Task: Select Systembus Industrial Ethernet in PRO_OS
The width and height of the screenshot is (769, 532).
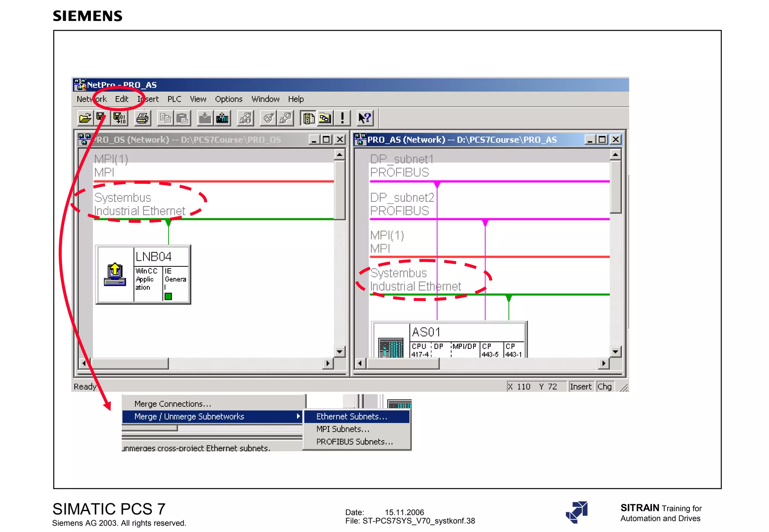Action: (140, 204)
